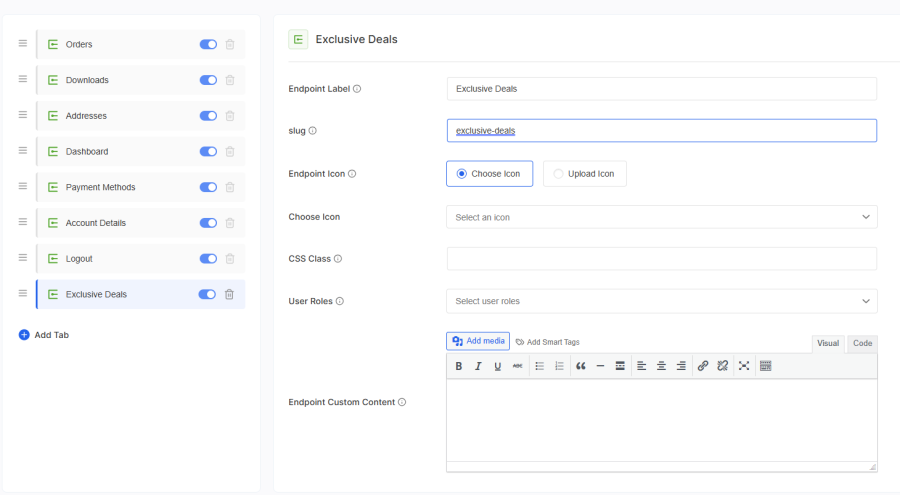Disable the Orders tab toggle
The height and width of the screenshot is (495, 900).
[x=208, y=44]
